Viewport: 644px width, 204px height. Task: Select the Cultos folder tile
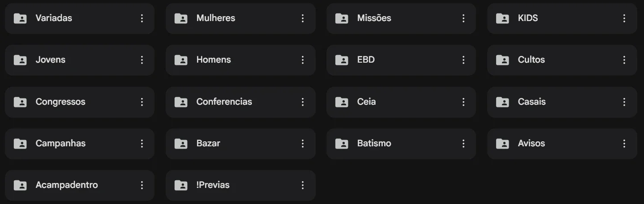pos(562,60)
